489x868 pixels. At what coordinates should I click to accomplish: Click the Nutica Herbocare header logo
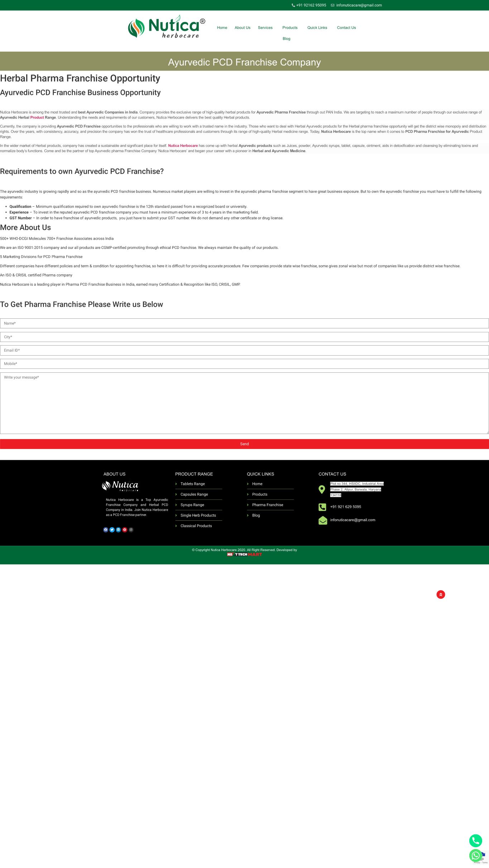coord(167,27)
